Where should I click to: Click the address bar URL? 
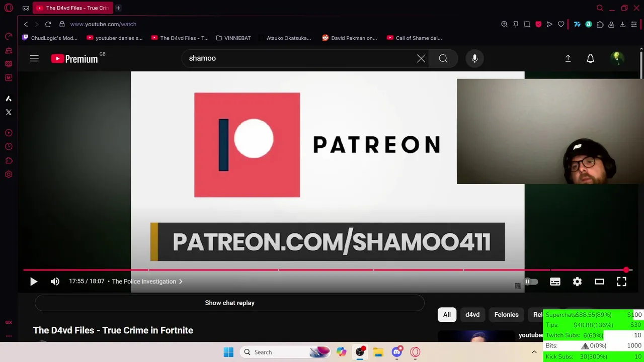pyautogui.click(x=103, y=24)
